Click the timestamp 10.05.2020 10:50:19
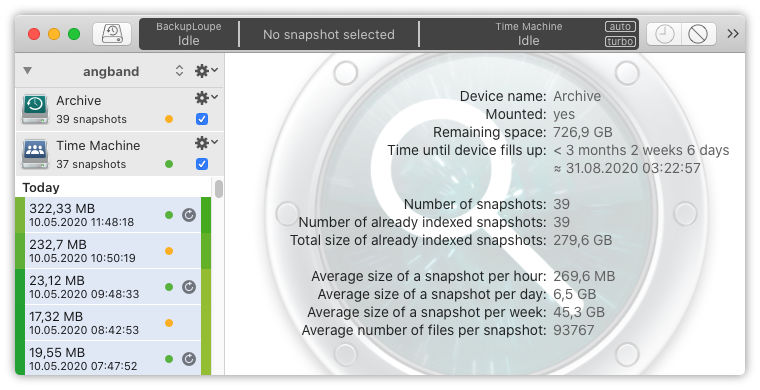Screen dimensions: 760x390 pos(82,258)
